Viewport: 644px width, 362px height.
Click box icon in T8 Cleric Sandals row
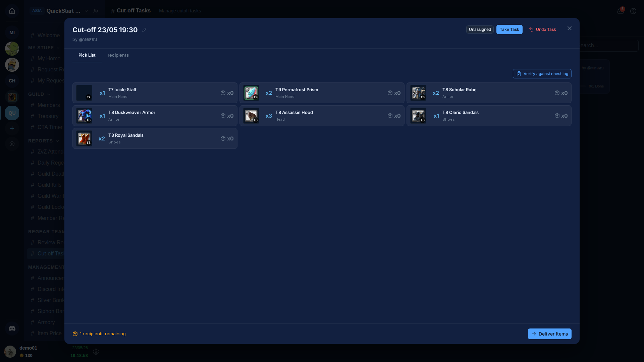(x=557, y=116)
